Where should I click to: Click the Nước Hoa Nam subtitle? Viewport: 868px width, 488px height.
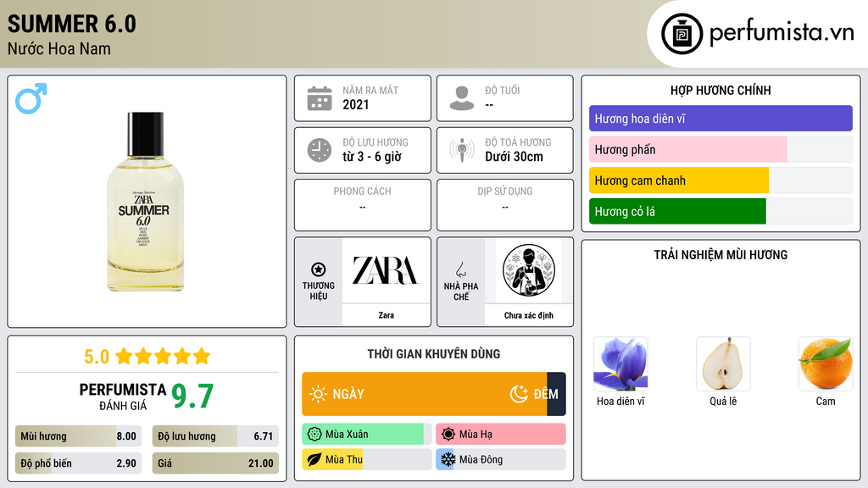tap(58, 49)
